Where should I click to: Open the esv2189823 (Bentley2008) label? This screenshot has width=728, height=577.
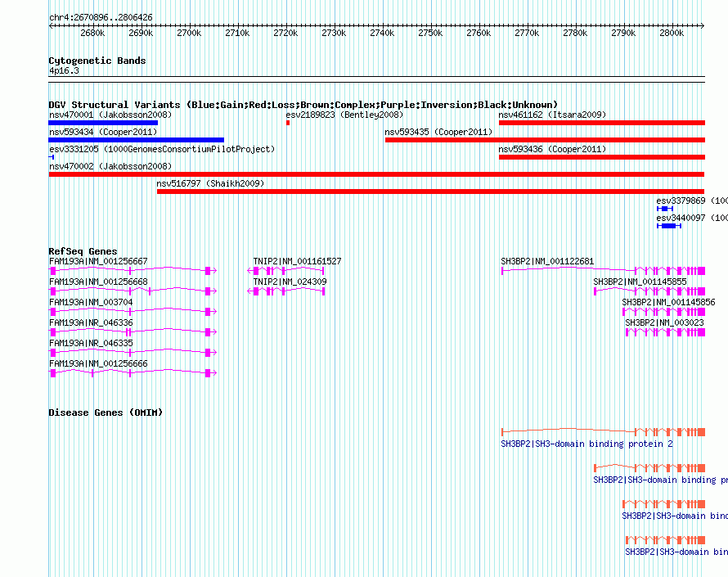click(x=344, y=115)
